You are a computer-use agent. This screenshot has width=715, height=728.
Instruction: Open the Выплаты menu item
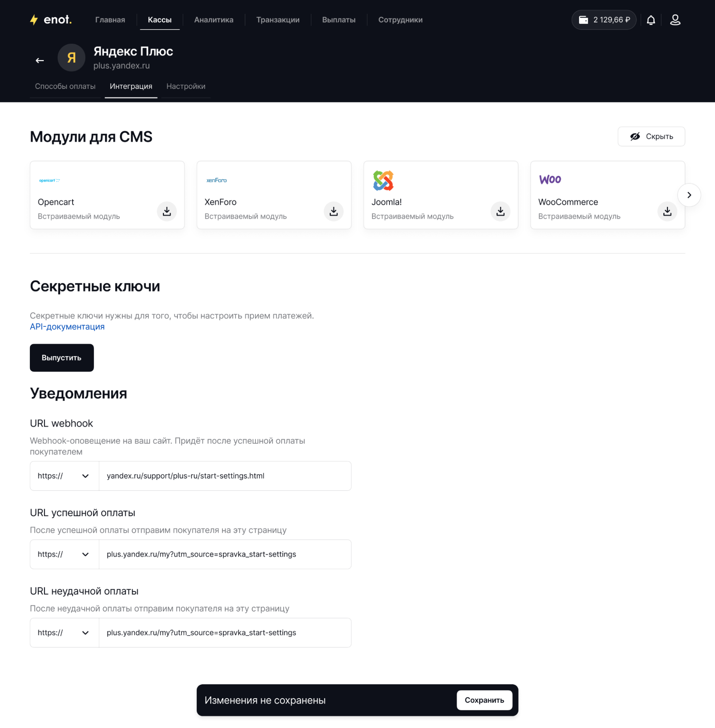[339, 20]
